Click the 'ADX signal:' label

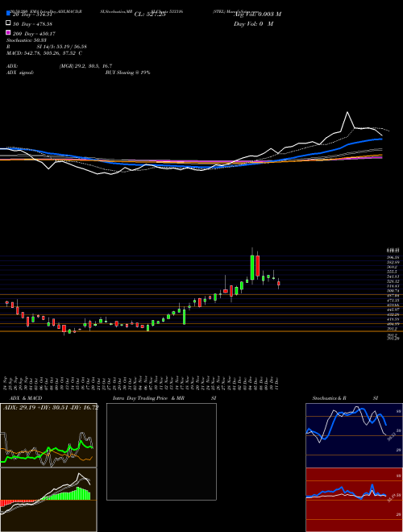click(20, 73)
